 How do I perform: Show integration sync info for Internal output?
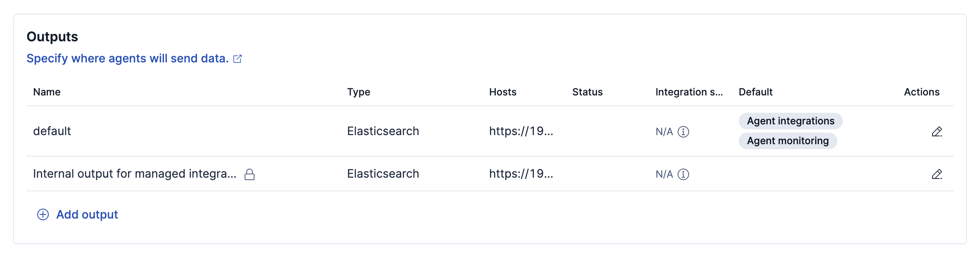[683, 174]
